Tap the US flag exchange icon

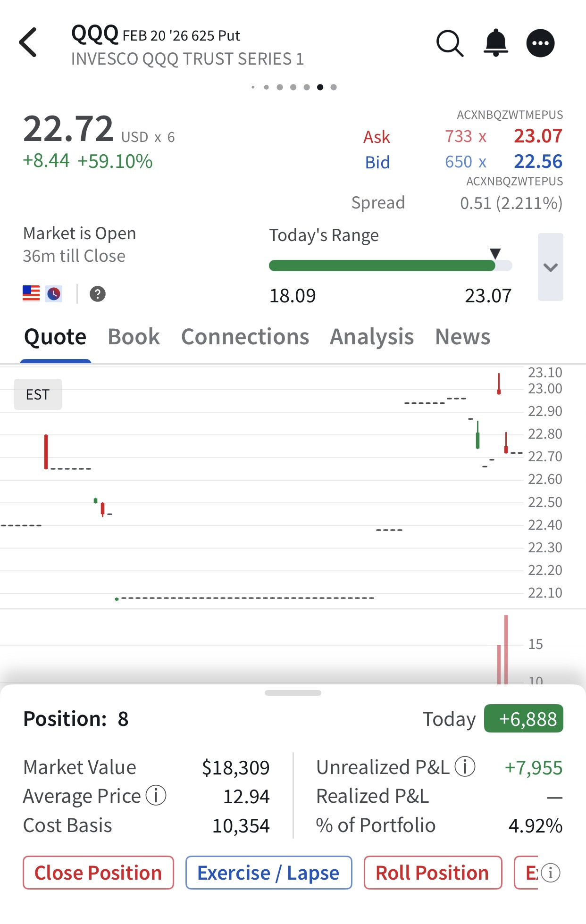tap(31, 293)
